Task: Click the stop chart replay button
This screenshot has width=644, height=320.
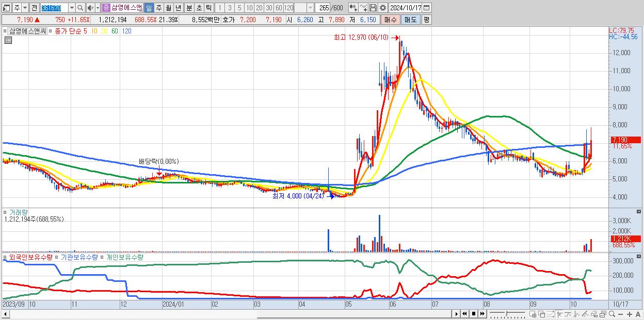Action: (x=474, y=314)
